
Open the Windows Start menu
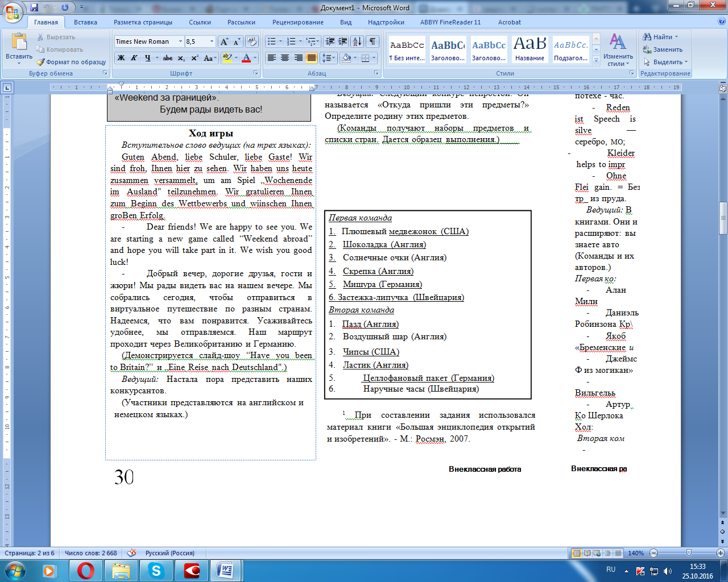pyautogui.click(x=15, y=571)
